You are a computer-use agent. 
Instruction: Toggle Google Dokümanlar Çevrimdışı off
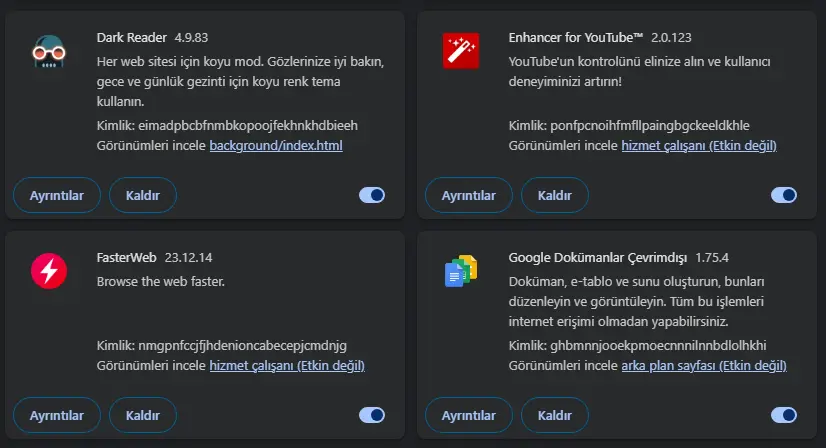click(x=784, y=415)
